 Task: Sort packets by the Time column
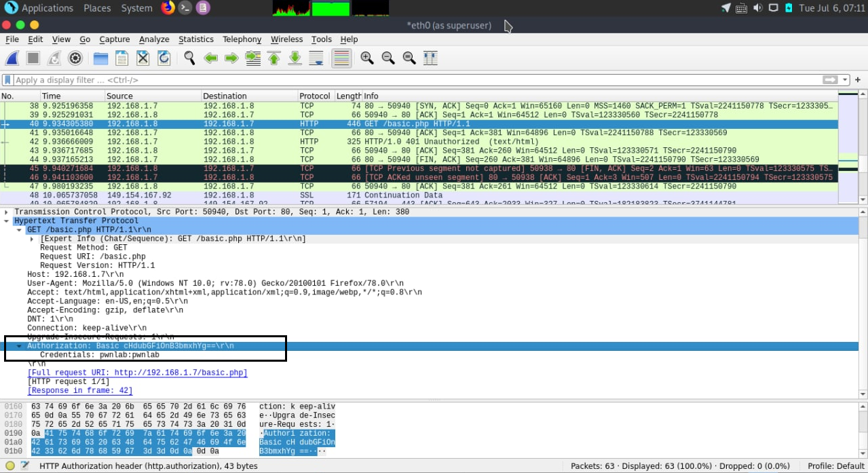click(x=73, y=96)
